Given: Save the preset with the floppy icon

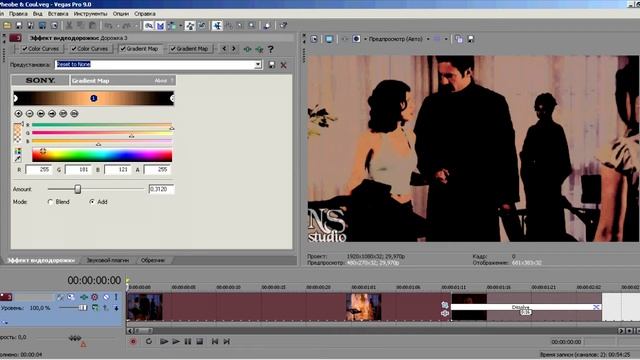Looking at the screenshot, I should pos(272,65).
